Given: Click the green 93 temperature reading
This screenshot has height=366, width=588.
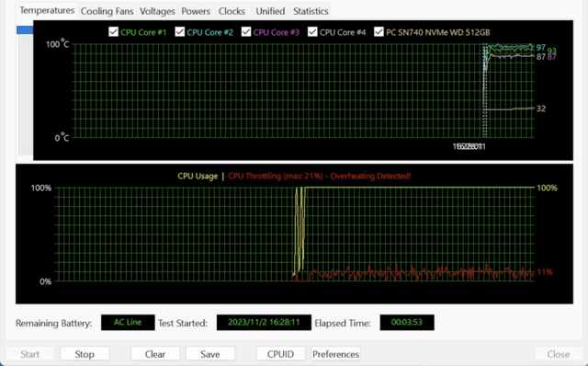Looking at the screenshot, I should tap(551, 51).
